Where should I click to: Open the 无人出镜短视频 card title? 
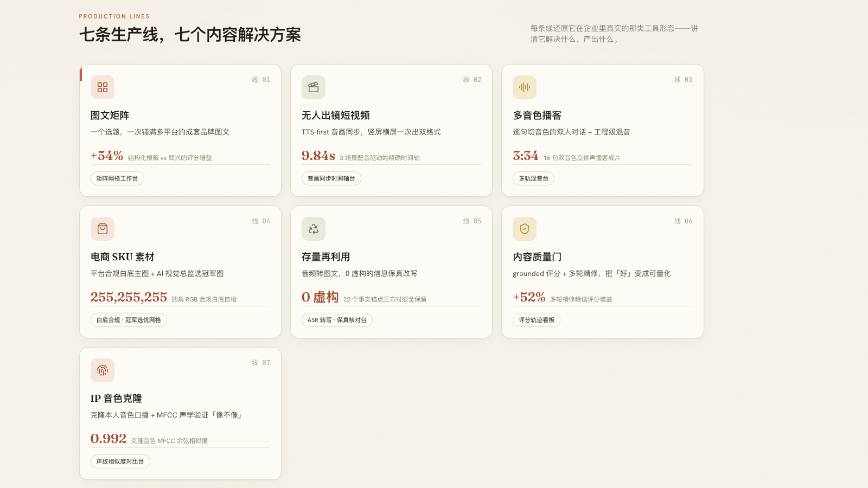[336, 115]
